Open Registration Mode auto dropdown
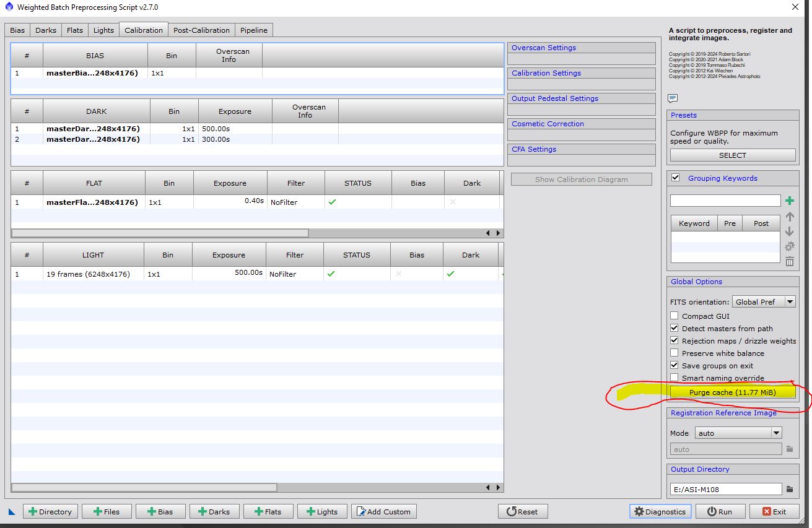 (x=738, y=433)
